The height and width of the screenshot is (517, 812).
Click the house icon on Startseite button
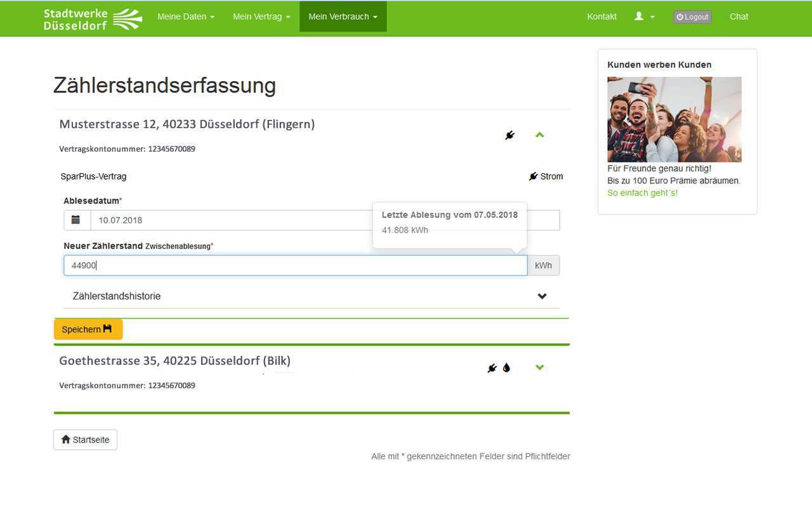click(x=66, y=440)
